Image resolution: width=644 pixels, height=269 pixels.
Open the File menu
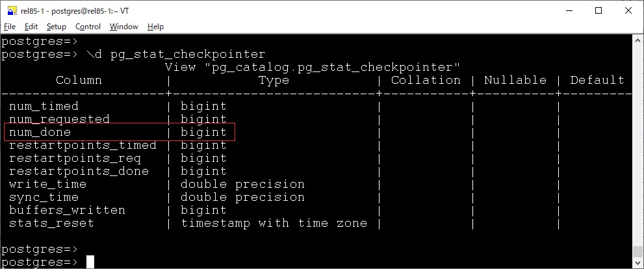tap(10, 27)
